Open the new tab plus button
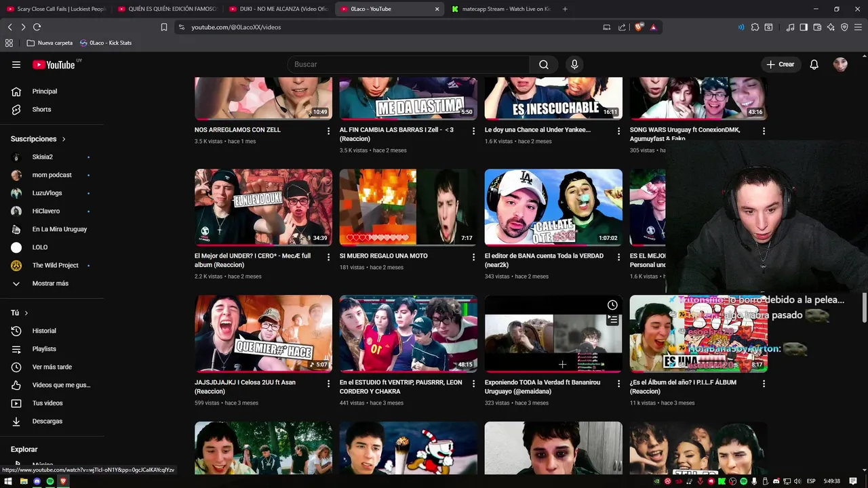Image resolution: width=868 pixels, height=488 pixels. pos(565,9)
